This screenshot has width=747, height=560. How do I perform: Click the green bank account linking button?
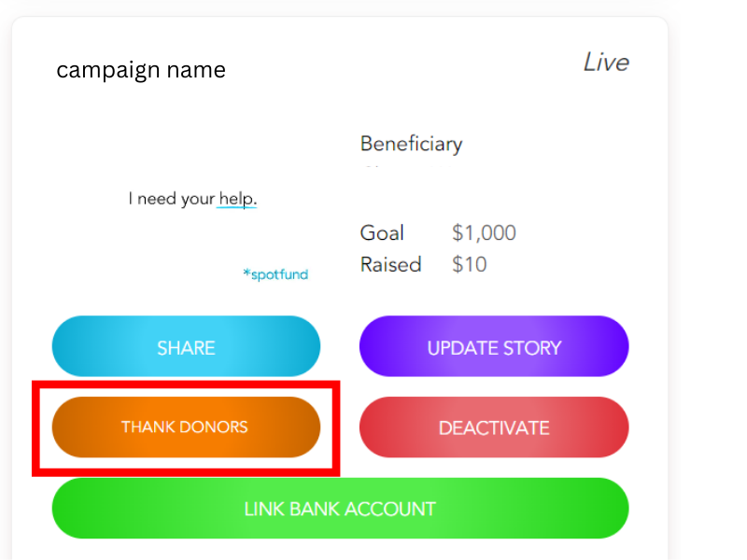pos(340,509)
